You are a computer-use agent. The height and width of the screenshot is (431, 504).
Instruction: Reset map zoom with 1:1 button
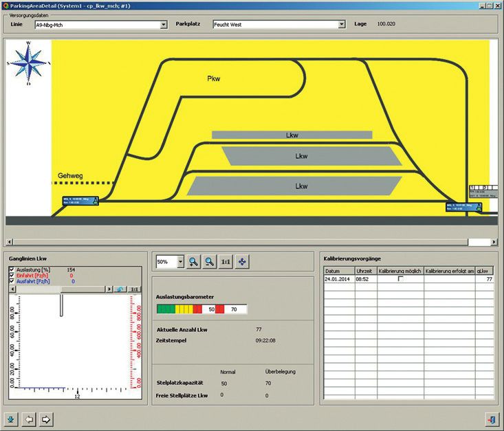pyautogui.click(x=226, y=262)
